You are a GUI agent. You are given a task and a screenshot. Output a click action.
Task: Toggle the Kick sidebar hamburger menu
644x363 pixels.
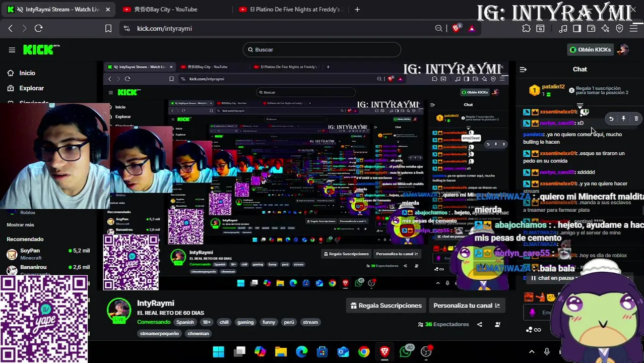12,49
